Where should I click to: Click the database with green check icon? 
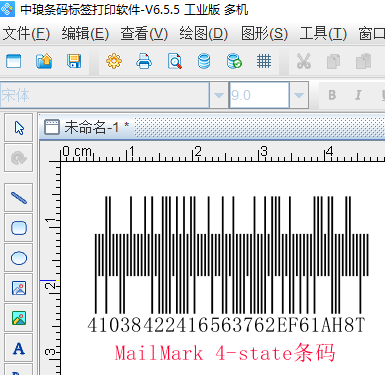(x=234, y=61)
